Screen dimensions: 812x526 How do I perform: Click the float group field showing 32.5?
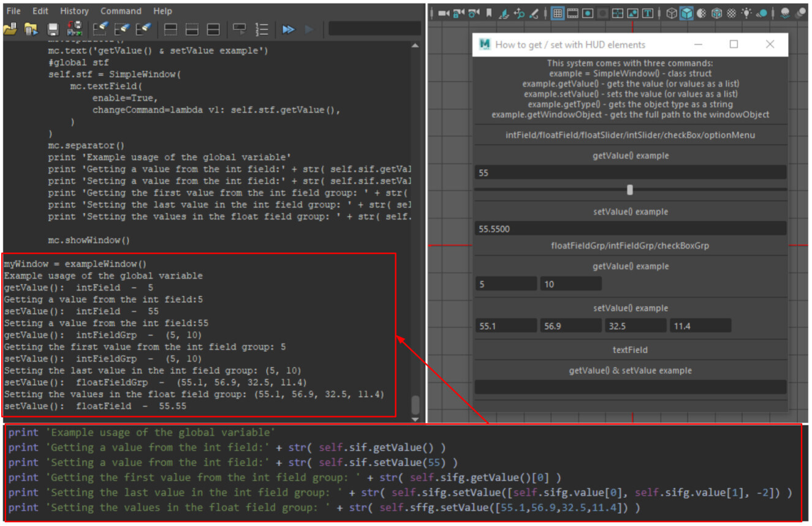tap(636, 326)
